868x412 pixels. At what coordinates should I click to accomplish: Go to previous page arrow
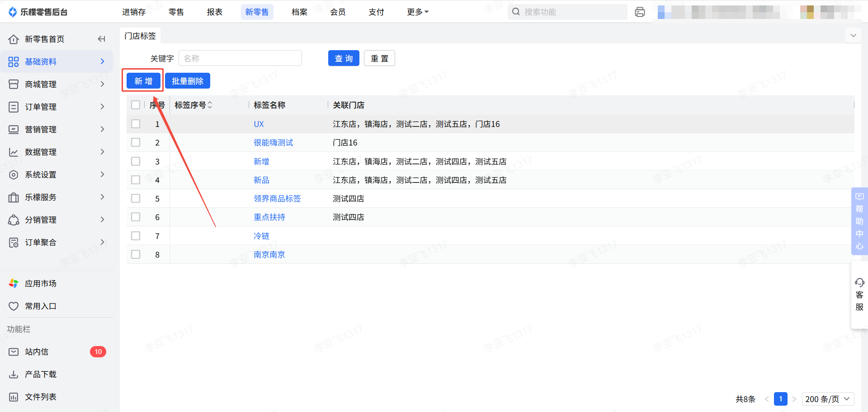pyautogui.click(x=767, y=399)
